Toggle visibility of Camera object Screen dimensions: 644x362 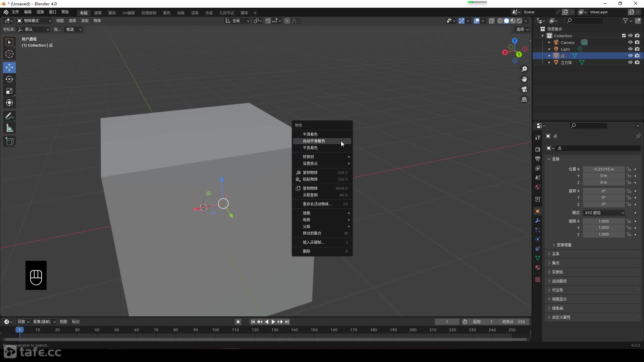click(630, 43)
